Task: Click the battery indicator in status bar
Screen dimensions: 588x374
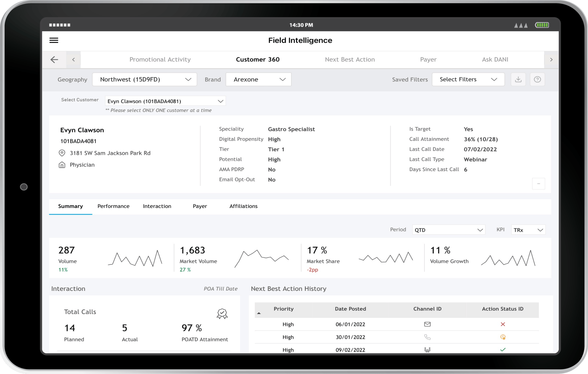Action: pyautogui.click(x=542, y=25)
